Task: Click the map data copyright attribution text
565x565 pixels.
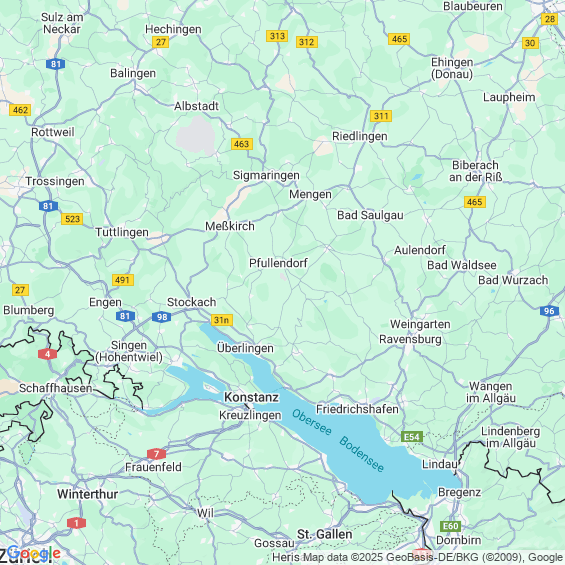Action: point(418,557)
